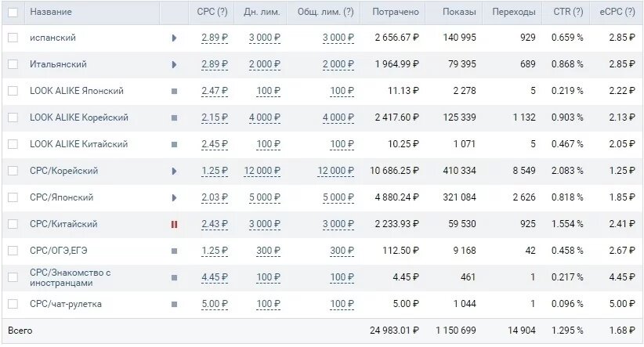The image size is (644, 347).
Task: Click the play status icon for испанский
Action: pos(174,38)
